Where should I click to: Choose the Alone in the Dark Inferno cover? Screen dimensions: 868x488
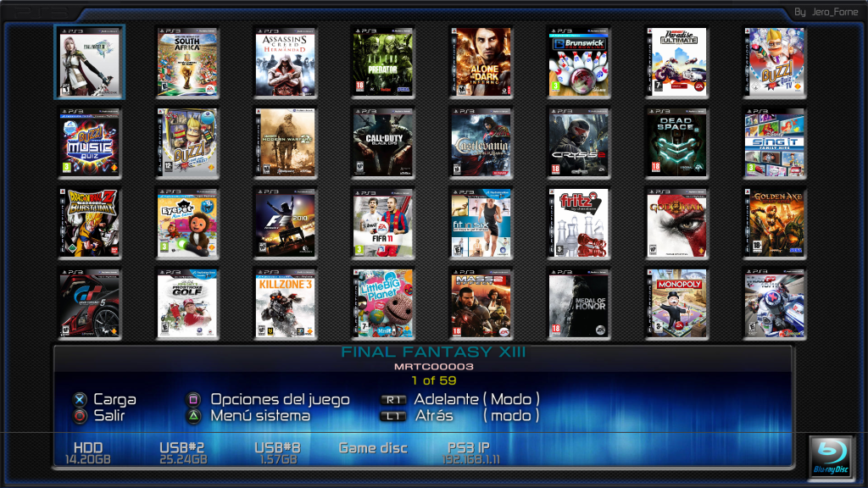(x=481, y=62)
